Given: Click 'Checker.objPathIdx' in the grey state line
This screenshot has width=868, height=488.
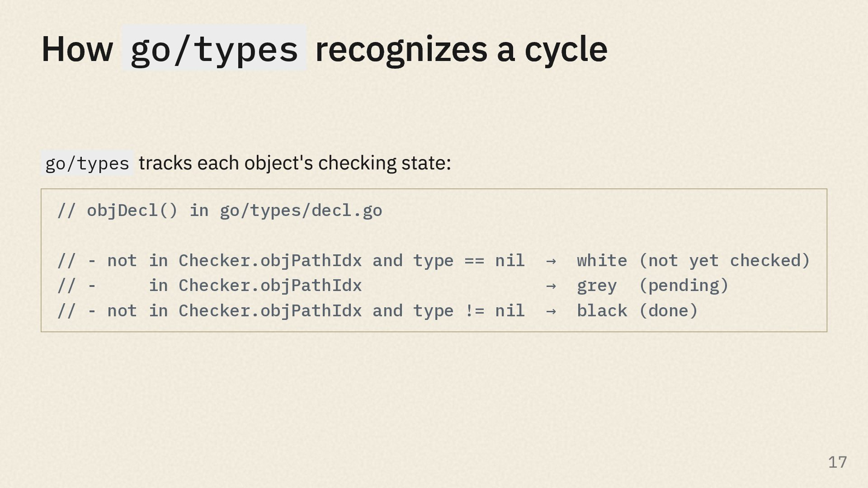Looking at the screenshot, I should [270, 286].
